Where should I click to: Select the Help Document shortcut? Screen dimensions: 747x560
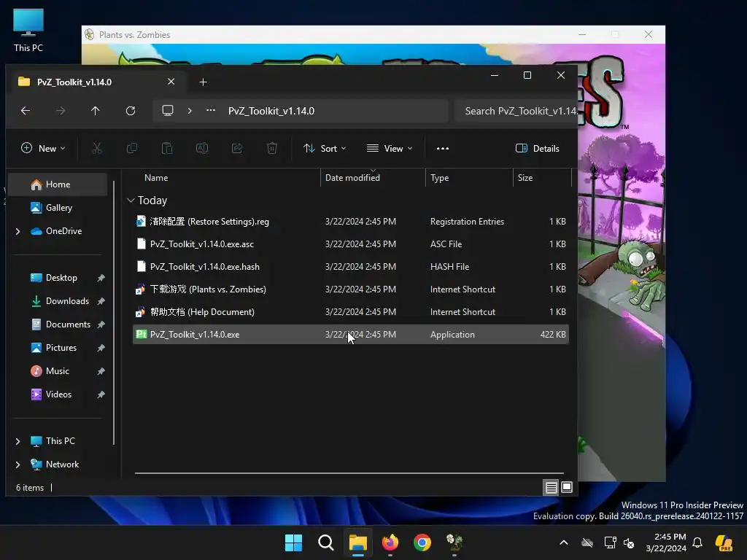pos(351,312)
